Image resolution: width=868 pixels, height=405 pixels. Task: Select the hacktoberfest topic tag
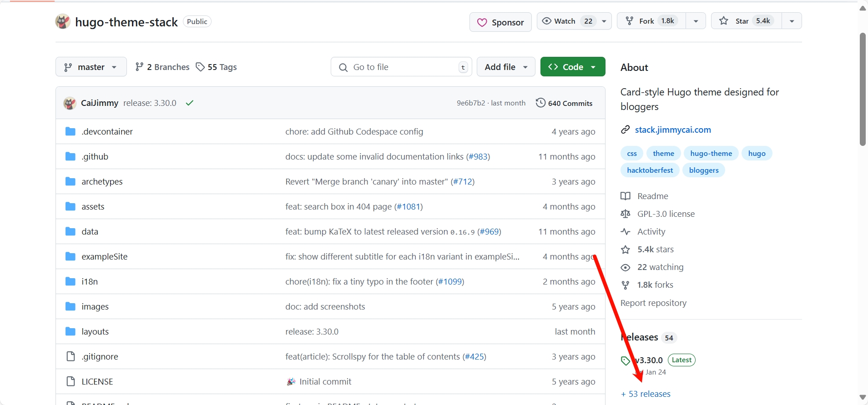650,170
